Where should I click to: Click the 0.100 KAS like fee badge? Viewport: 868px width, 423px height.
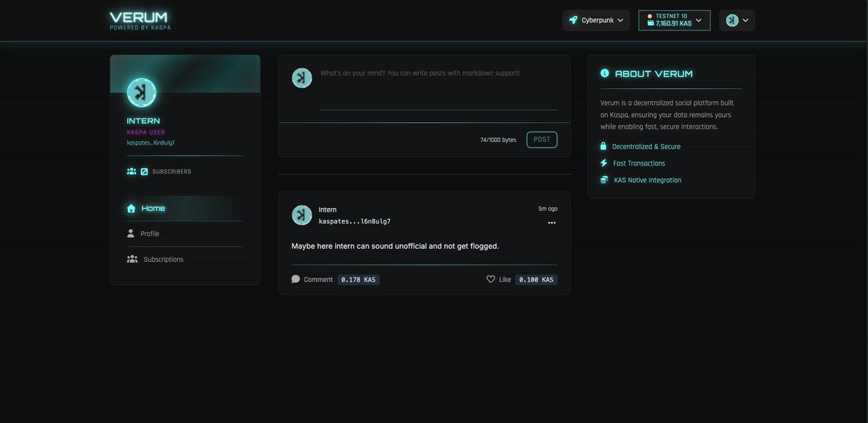(537, 279)
